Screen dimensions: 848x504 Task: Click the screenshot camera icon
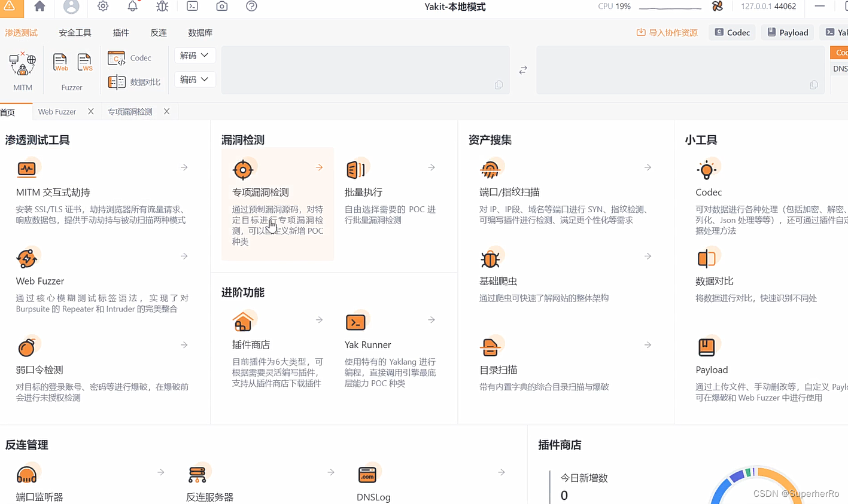[x=222, y=7]
